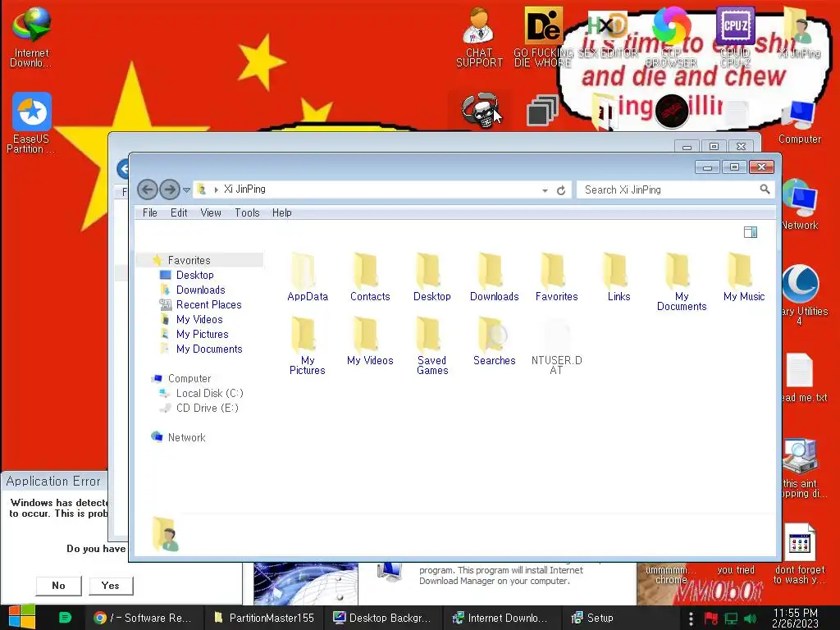Open EaseUS Partition desktop icon
The image size is (840, 630).
(31, 123)
